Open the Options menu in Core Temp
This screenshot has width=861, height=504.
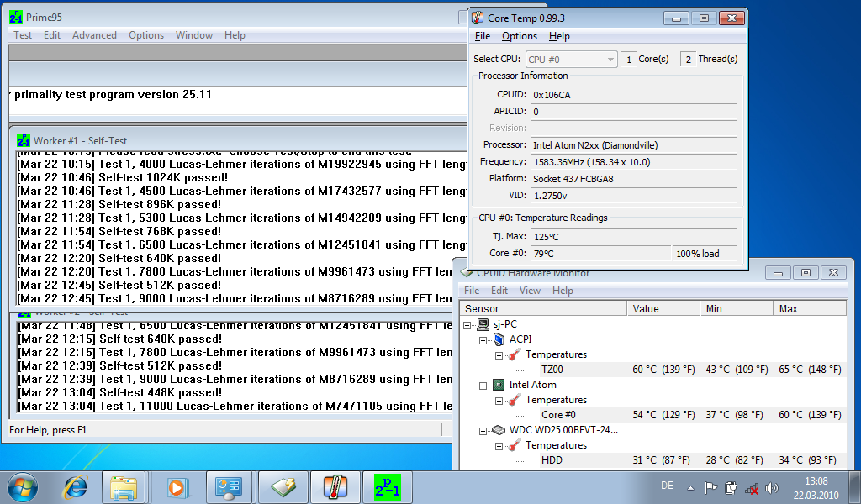[x=520, y=36]
